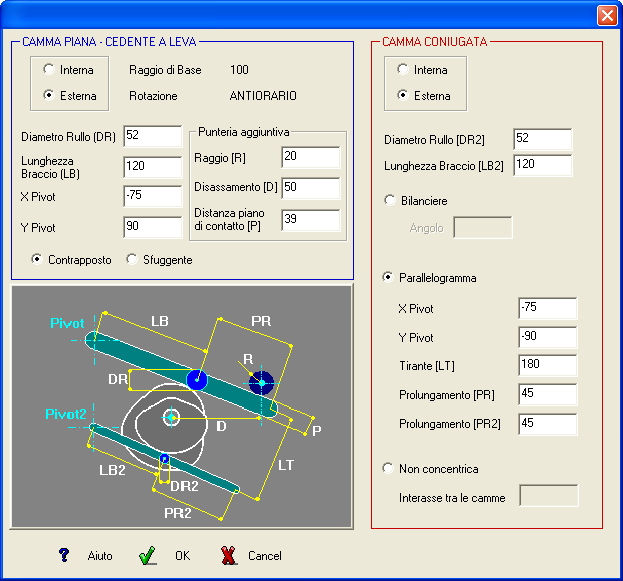Viewport: 623px width, 581px height.
Task: Click the Disassamento [D] input field
Action: click(311, 188)
